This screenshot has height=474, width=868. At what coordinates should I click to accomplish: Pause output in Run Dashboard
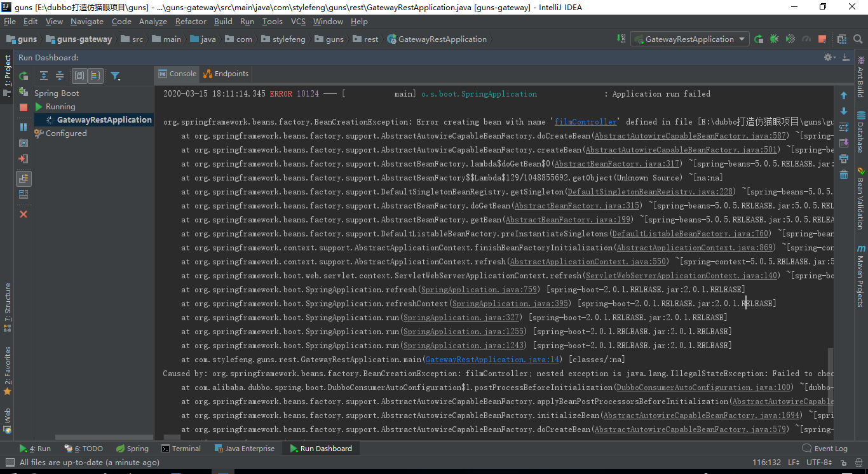tap(24, 126)
